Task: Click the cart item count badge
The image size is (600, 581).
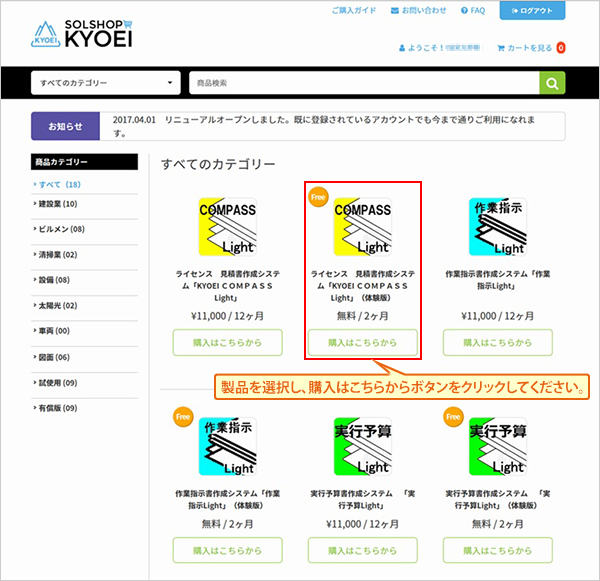Action: (561, 48)
